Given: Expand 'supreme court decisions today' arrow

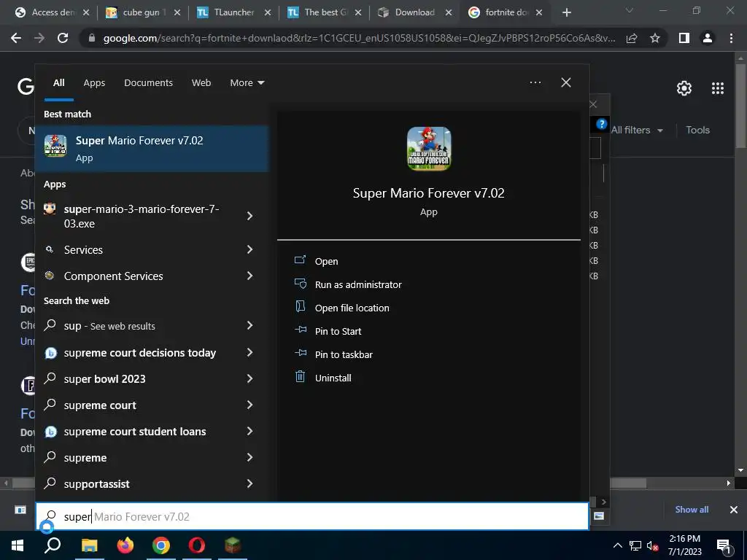Looking at the screenshot, I should pyautogui.click(x=249, y=352).
